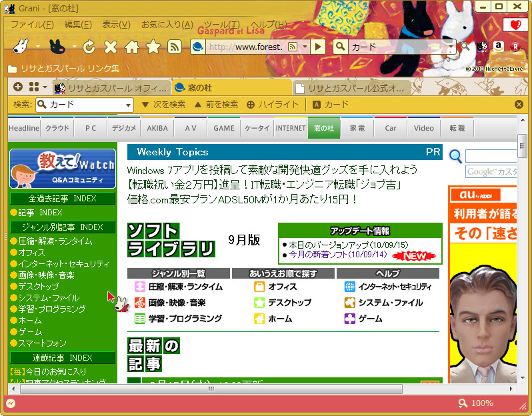Open the forward button history dropdown
532x416 pixels.
click(74, 47)
